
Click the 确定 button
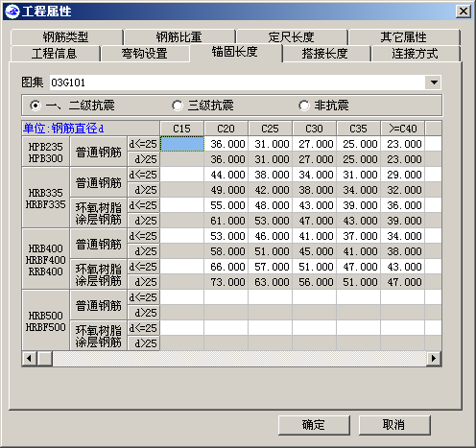click(314, 425)
